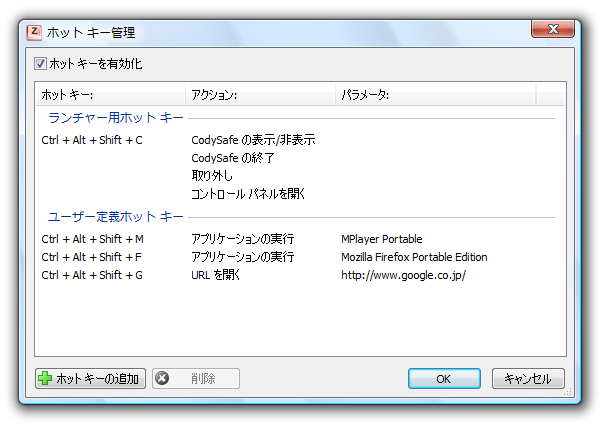Select the Ctrl + Alt + Shift + C hotkey
The height and width of the screenshot is (429, 604).
(92, 140)
